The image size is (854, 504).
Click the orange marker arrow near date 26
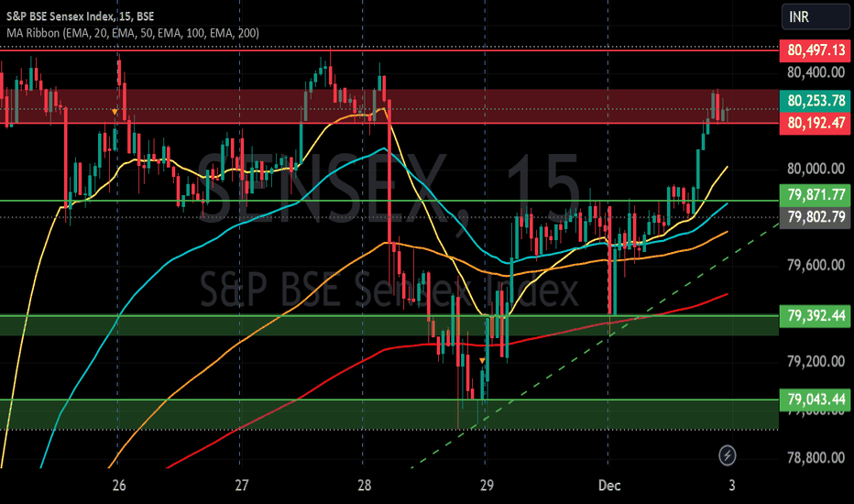point(115,112)
